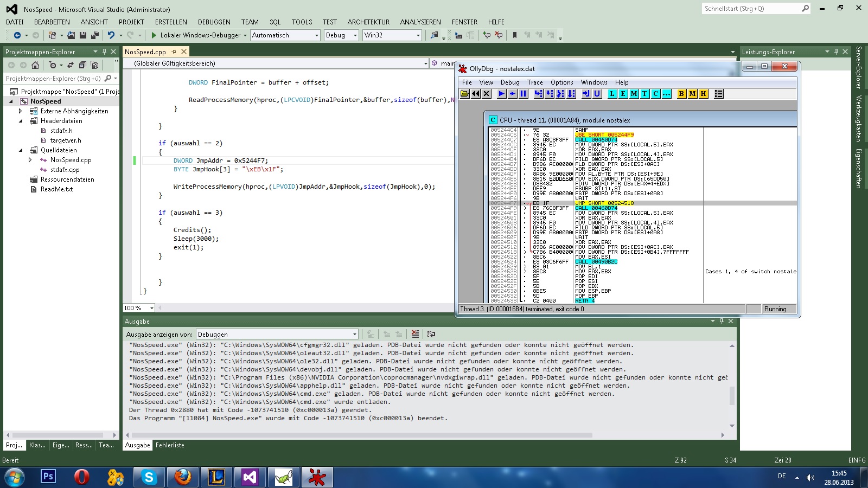
Task: Open the DEBUGGEN menu
Action: click(214, 22)
